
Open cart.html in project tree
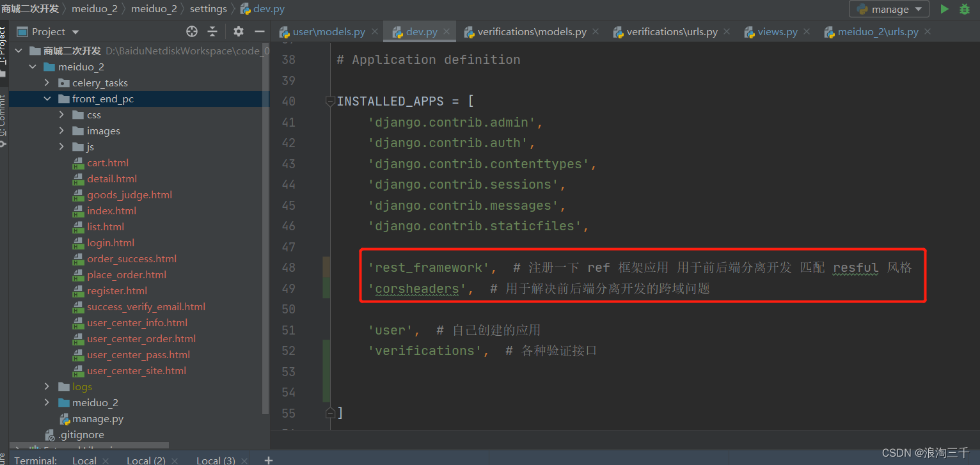[107, 162]
